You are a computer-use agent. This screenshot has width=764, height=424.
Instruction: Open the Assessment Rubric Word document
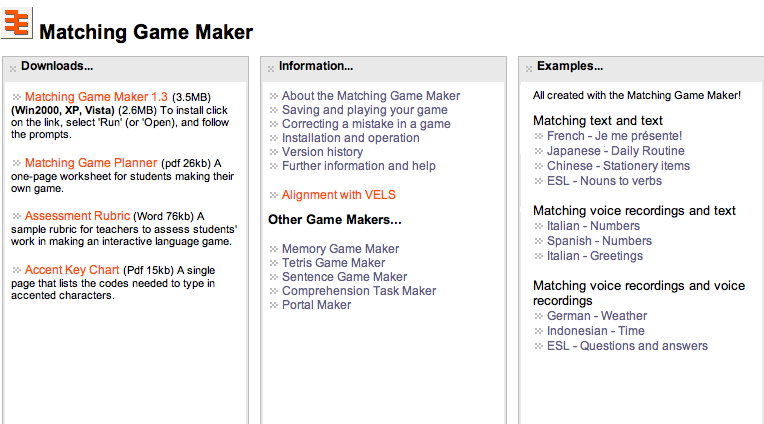tap(77, 216)
